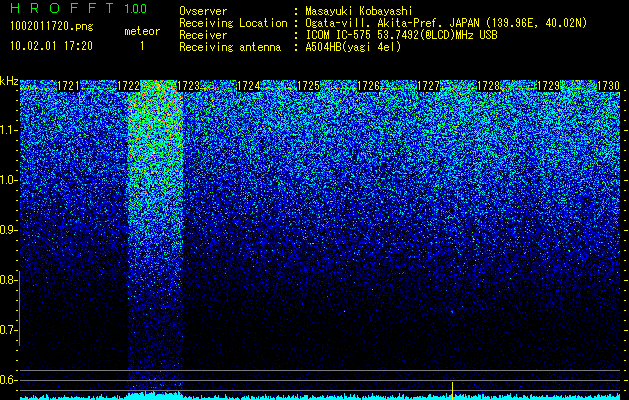Click the A504HB(yagi 4el) antenna text
The width and height of the screenshot is (629, 400).
tap(353, 47)
